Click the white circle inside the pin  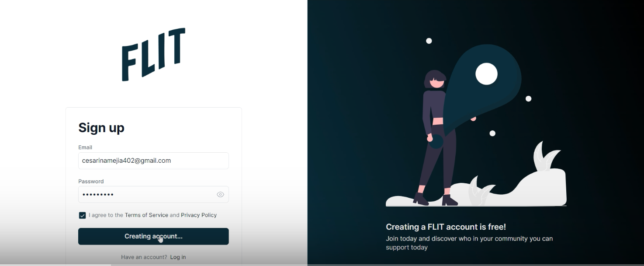[486, 73]
